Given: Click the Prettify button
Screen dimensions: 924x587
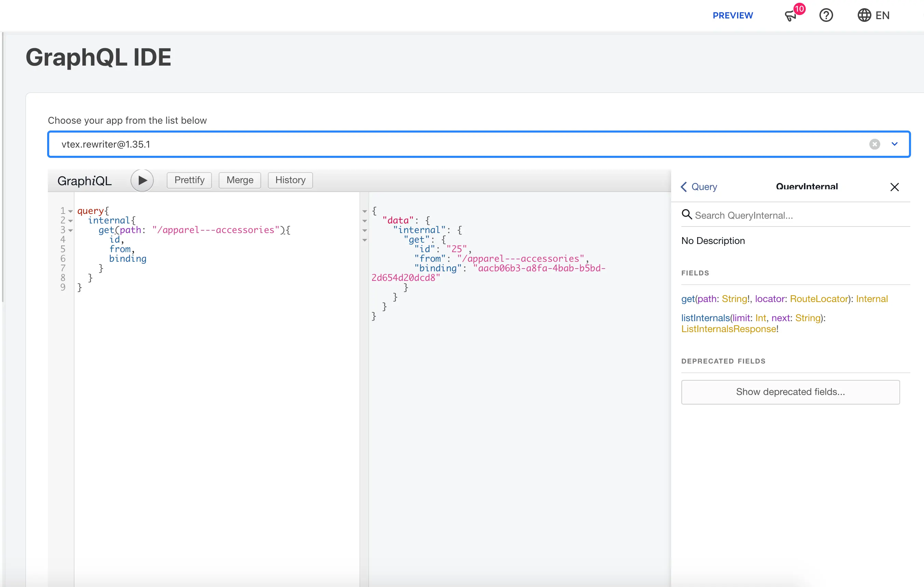Looking at the screenshot, I should point(189,180).
